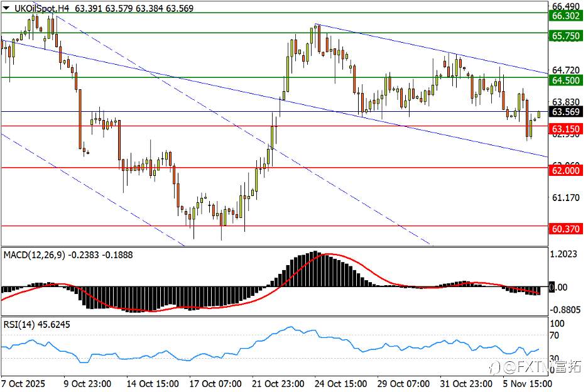Viewport: 588px width, 392px height.
Task: Select the 64.500 green price label
Action: click(565, 80)
